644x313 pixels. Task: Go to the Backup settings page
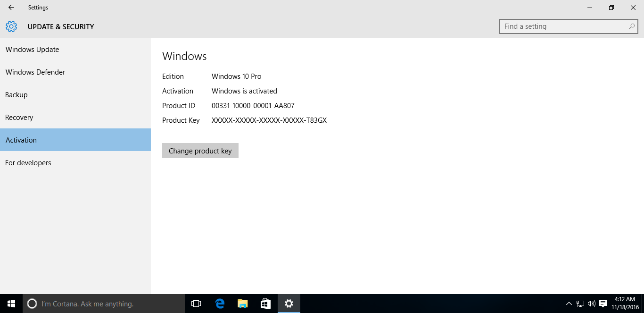coord(75,95)
